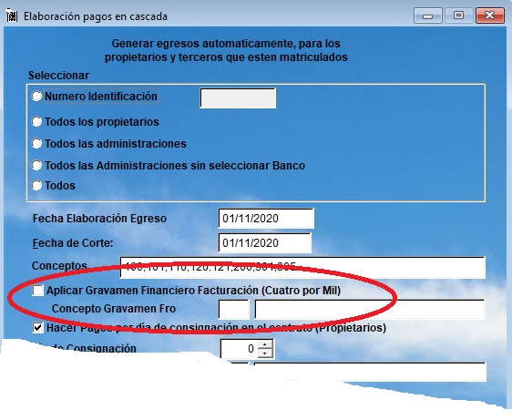Viewport: 512px width, 420px height.
Task: Restore the Elaboración pagos en cascada window
Action: pos(458,15)
